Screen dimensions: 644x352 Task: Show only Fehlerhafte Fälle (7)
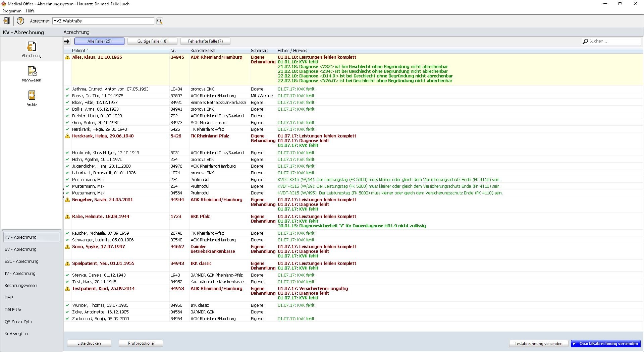tap(205, 41)
